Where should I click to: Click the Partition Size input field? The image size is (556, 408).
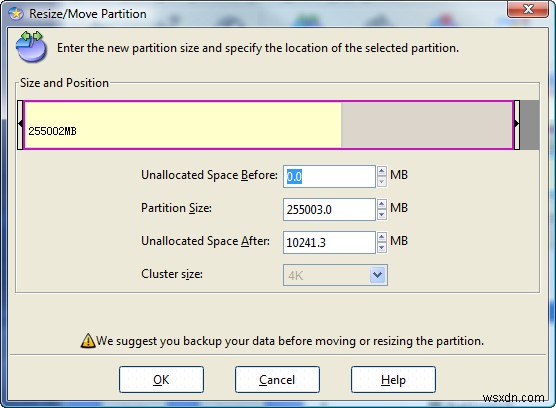pos(329,209)
